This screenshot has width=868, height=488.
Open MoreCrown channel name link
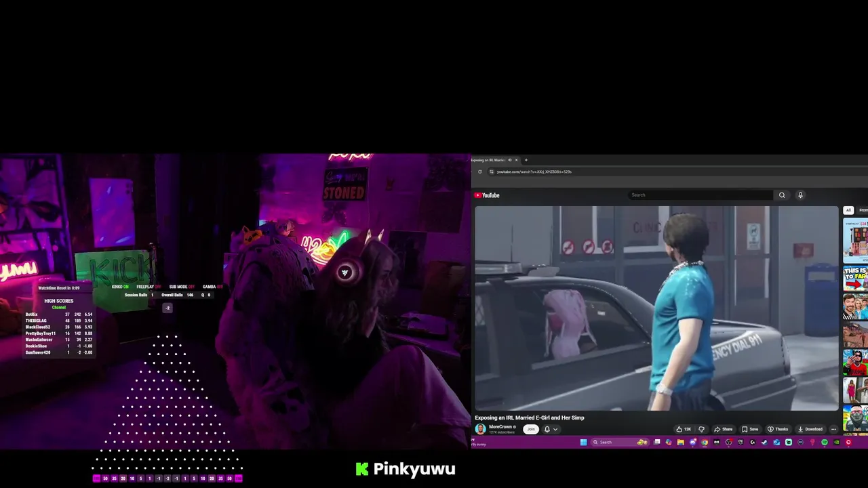(x=500, y=427)
